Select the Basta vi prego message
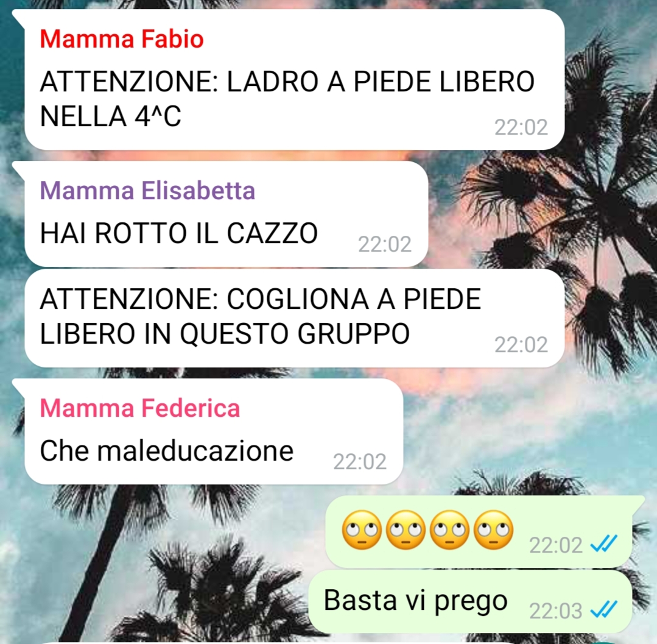This screenshot has height=644, width=657. 470,601
